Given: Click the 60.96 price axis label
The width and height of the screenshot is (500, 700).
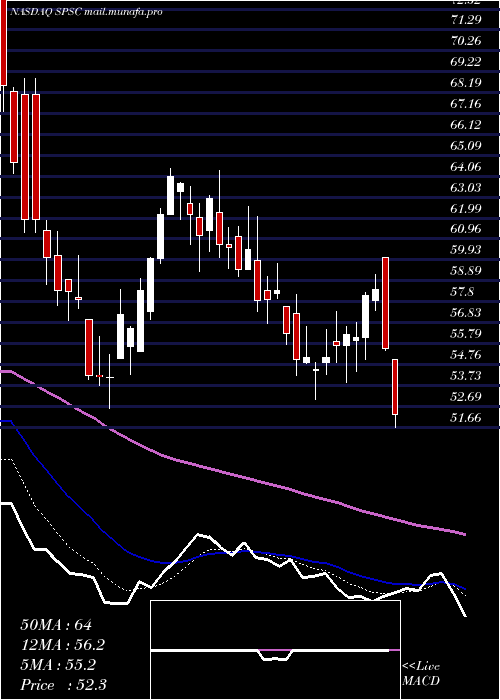Looking at the screenshot, I should [x=466, y=229].
